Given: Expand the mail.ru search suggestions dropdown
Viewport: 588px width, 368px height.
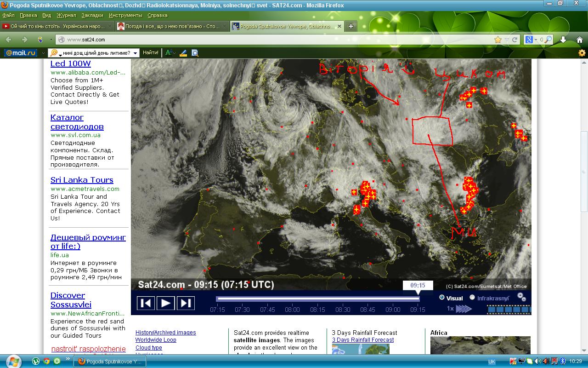Looking at the screenshot, I should (x=135, y=53).
